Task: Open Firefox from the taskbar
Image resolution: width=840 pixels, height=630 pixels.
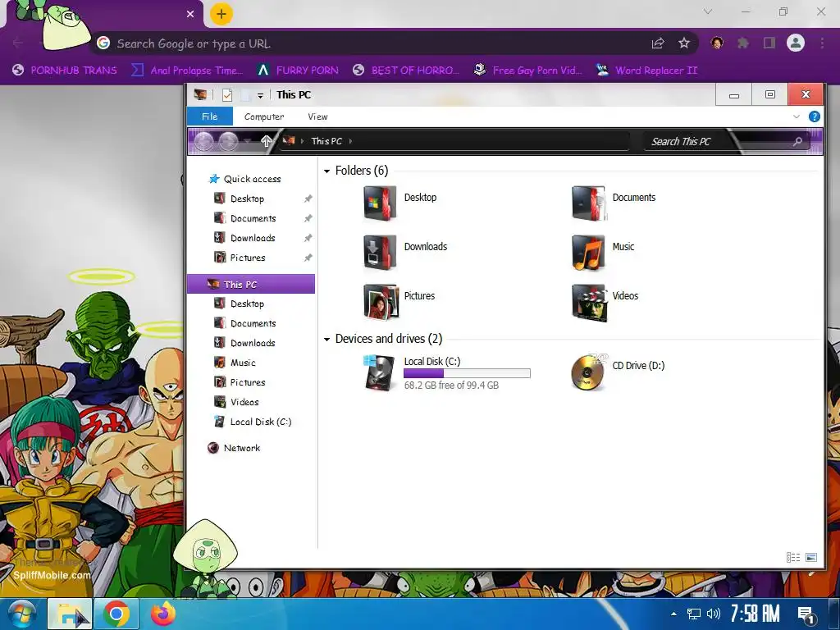Action: click(163, 614)
